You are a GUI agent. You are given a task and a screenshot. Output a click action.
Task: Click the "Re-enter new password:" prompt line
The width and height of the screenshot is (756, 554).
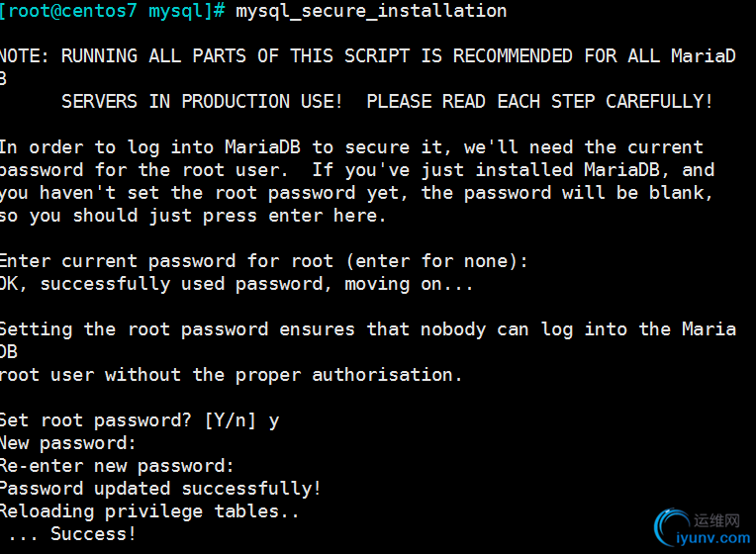[117, 466]
